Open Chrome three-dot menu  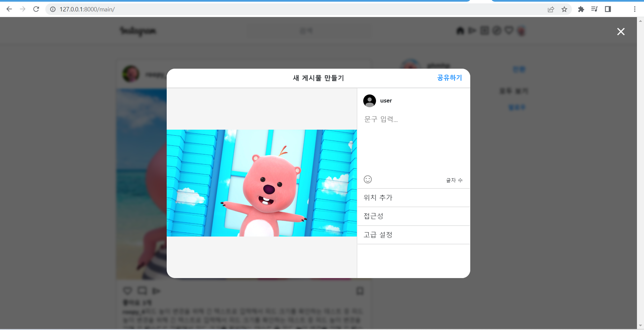635,9
